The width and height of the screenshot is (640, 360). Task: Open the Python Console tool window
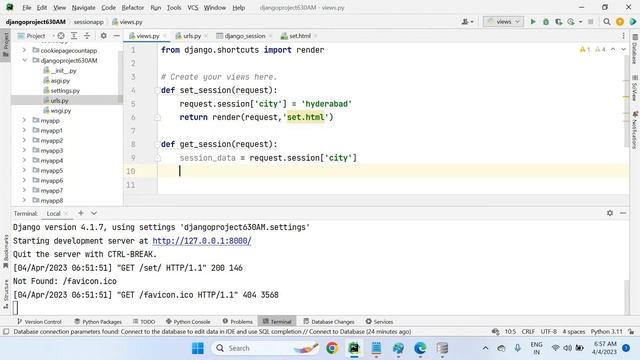point(188,322)
